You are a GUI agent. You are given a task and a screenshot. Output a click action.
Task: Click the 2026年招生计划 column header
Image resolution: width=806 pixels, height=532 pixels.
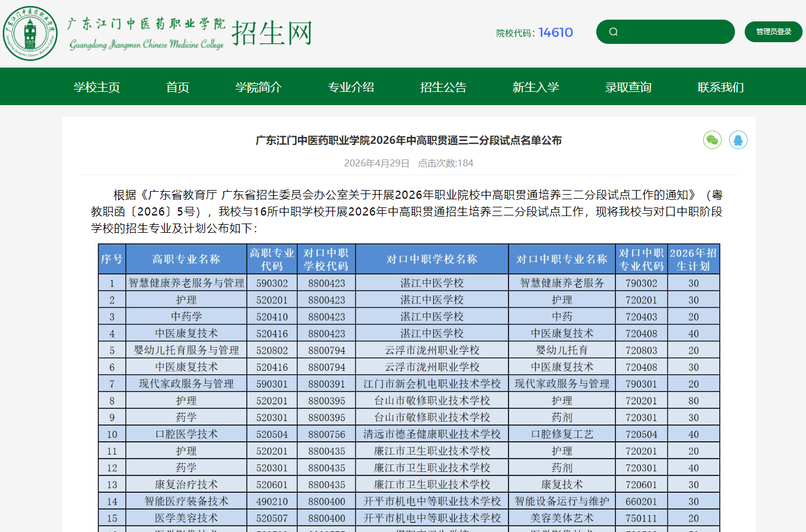(693, 259)
